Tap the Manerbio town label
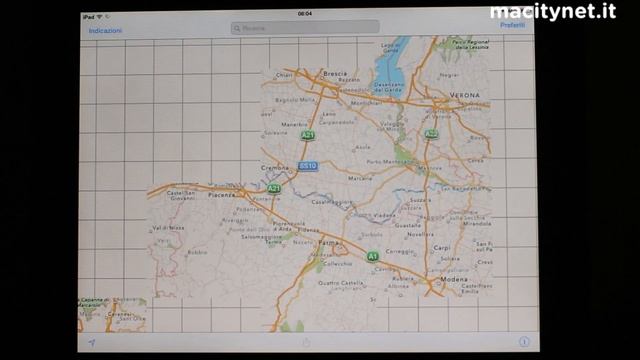The height and width of the screenshot is (360, 640). coord(294,124)
